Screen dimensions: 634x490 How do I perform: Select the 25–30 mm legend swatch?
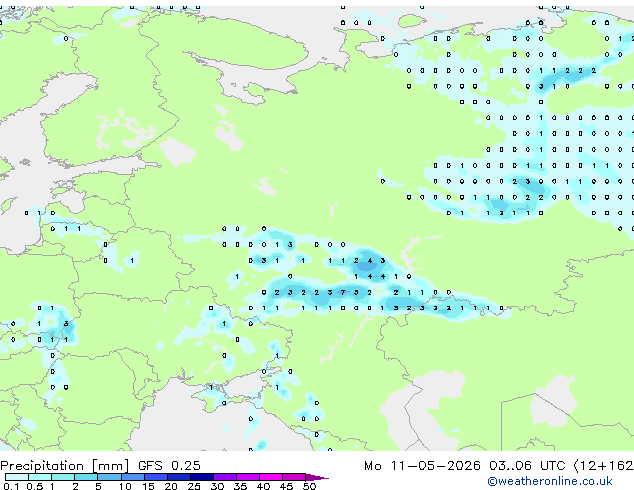pos(201,477)
